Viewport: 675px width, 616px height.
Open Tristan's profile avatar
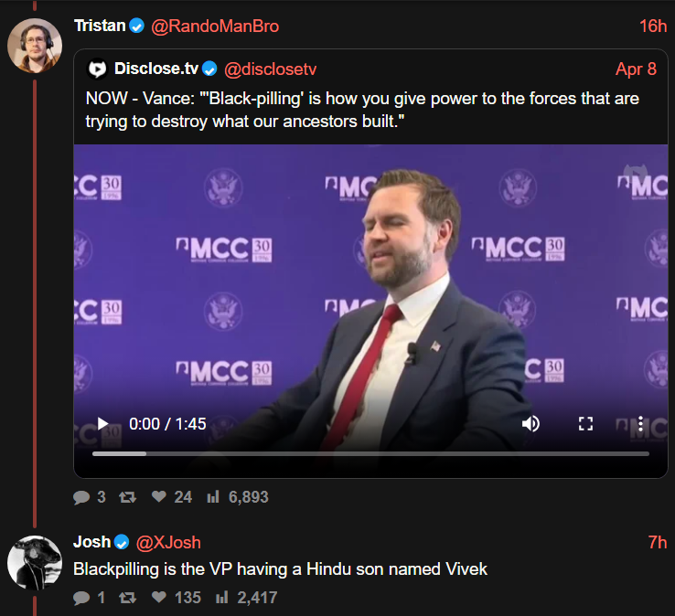click(x=35, y=44)
